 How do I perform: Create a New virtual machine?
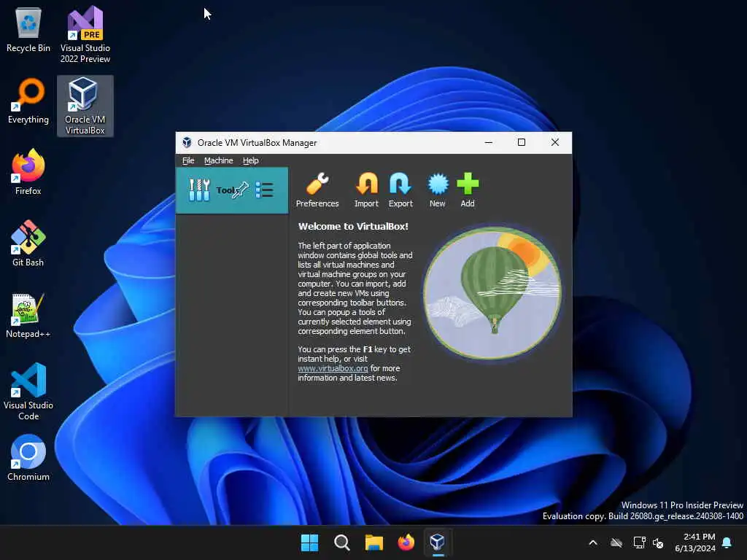pos(438,190)
